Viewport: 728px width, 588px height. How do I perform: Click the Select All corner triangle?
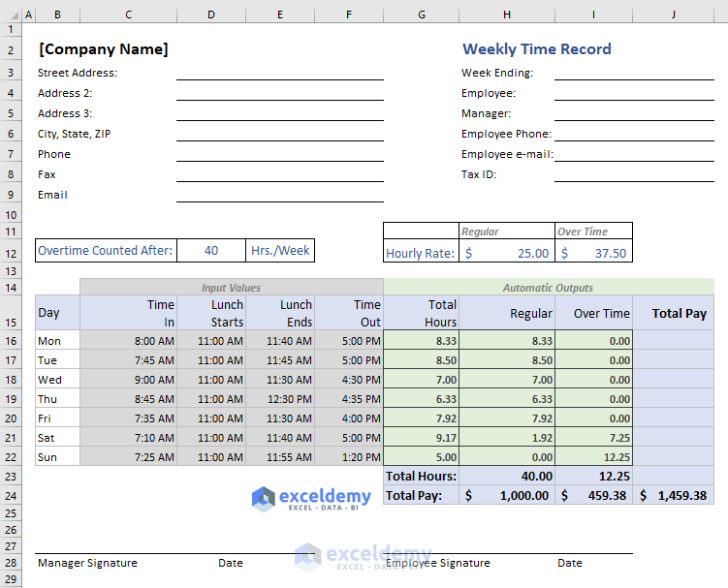tap(15, 15)
